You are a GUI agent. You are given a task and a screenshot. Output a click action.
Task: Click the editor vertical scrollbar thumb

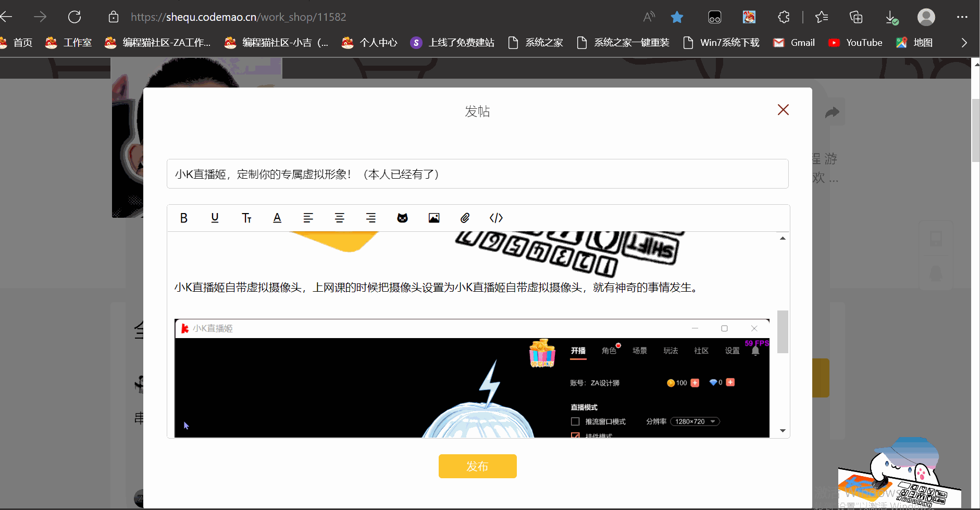pyautogui.click(x=783, y=332)
